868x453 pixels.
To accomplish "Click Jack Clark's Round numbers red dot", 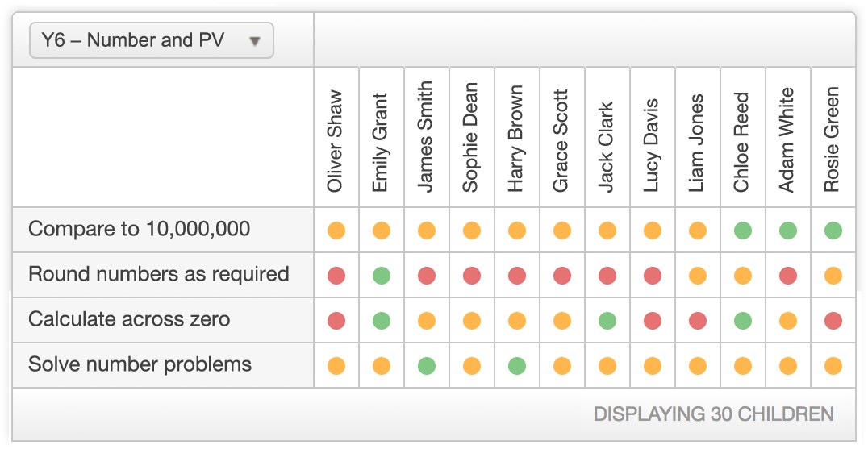I will coord(607,275).
